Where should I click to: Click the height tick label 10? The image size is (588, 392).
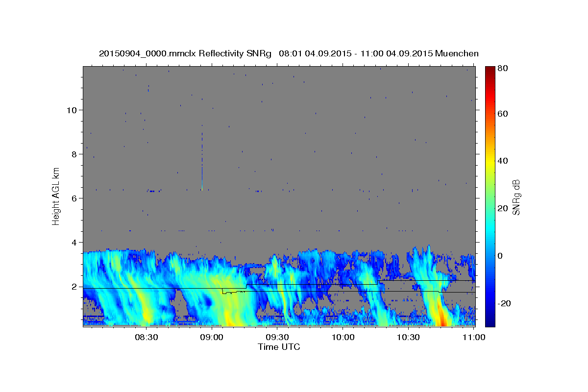point(72,110)
